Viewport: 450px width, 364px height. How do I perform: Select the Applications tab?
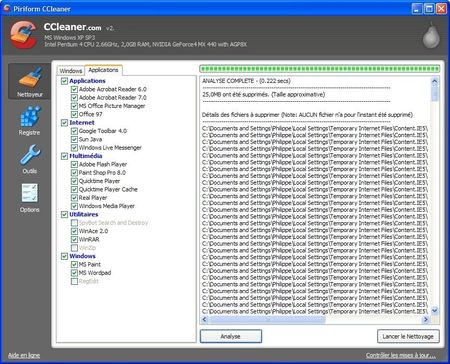103,70
